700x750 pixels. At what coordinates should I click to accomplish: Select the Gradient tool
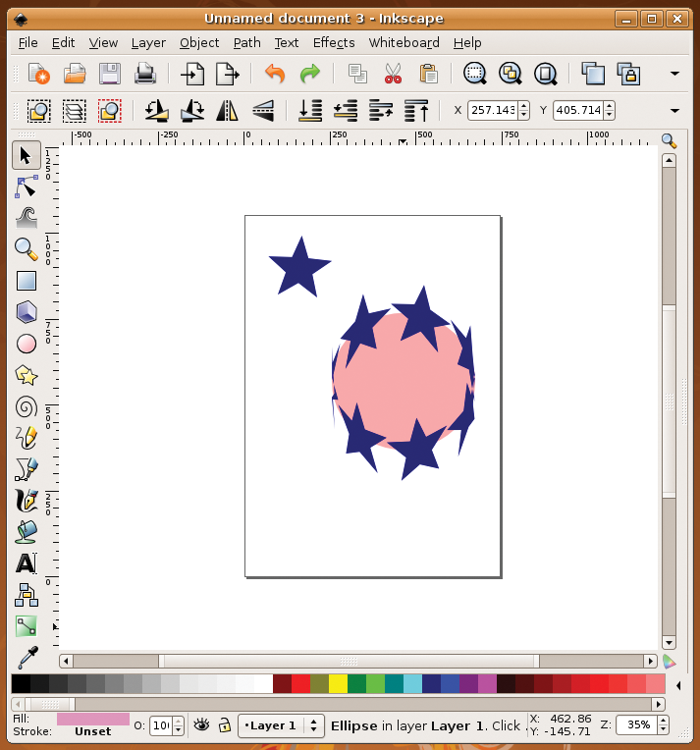27,626
